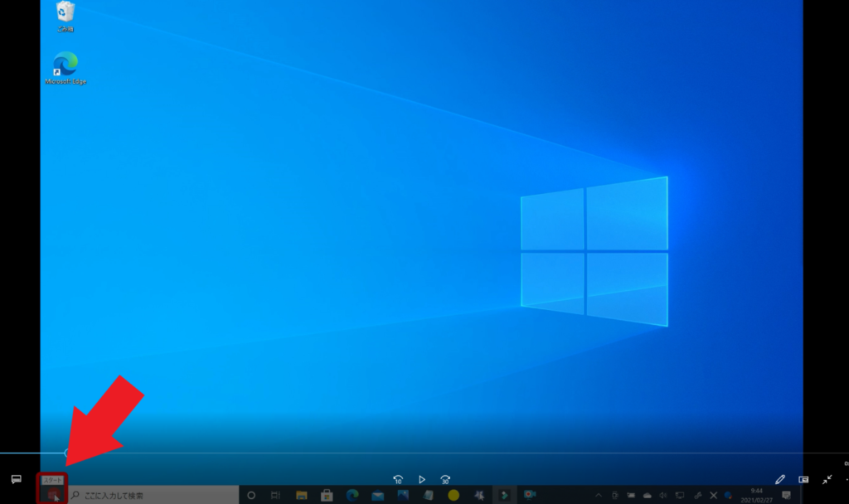Click the video seek bar handle

tap(67, 453)
